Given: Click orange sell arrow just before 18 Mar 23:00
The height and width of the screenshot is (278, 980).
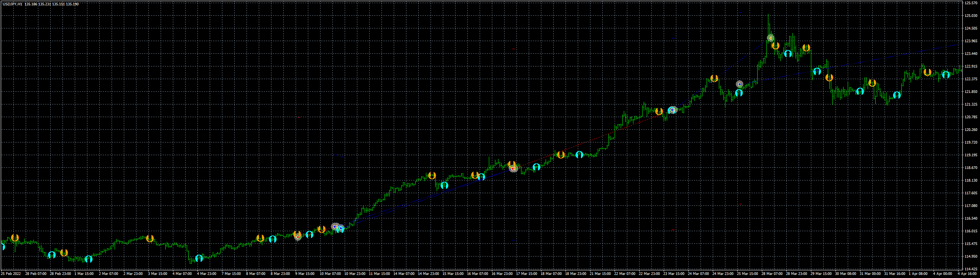Looking at the screenshot, I should coord(561,155).
